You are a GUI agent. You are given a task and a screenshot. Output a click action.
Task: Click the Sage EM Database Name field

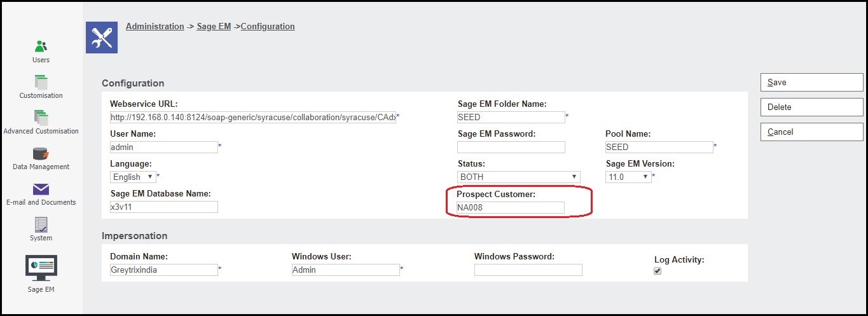point(164,207)
